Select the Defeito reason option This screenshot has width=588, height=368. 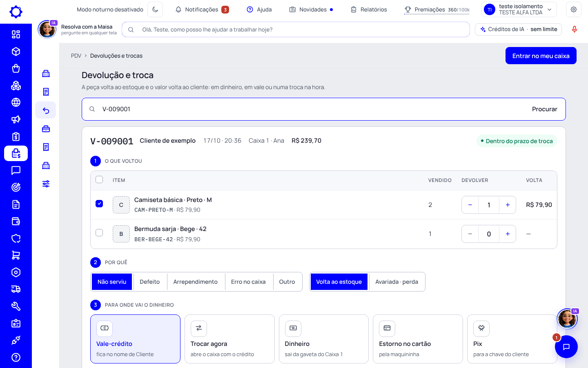tap(149, 282)
